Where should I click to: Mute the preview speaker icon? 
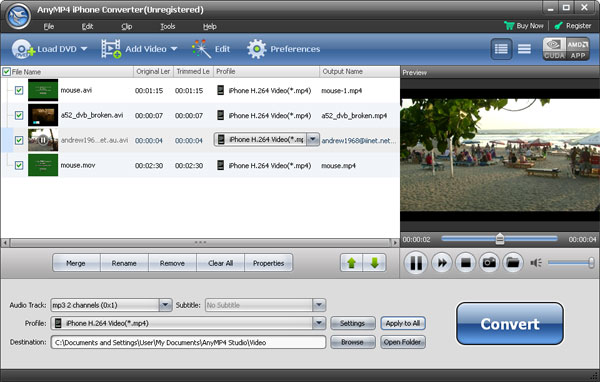[x=536, y=263]
